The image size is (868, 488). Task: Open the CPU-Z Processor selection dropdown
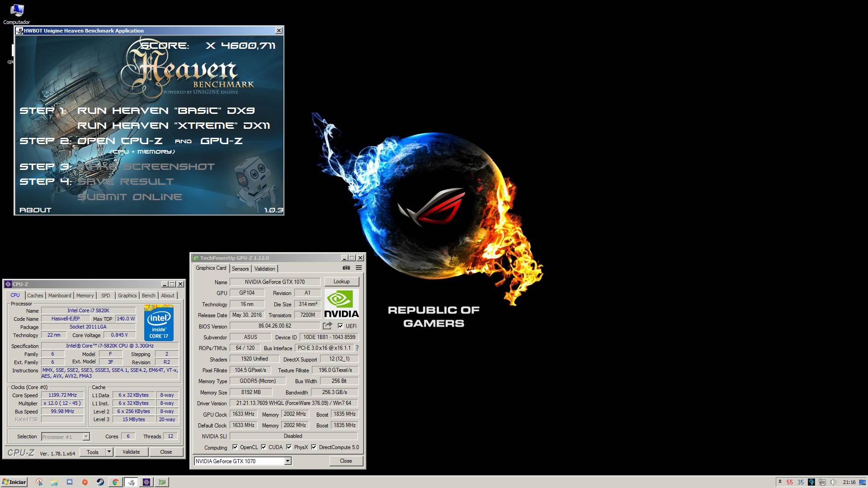click(86, 436)
